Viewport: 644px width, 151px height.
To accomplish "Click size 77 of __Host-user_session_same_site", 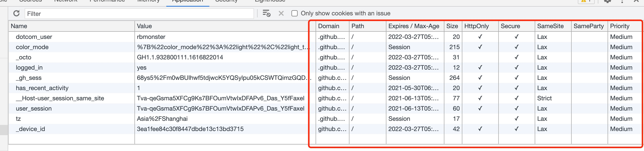I will pyautogui.click(x=456, y=98).
